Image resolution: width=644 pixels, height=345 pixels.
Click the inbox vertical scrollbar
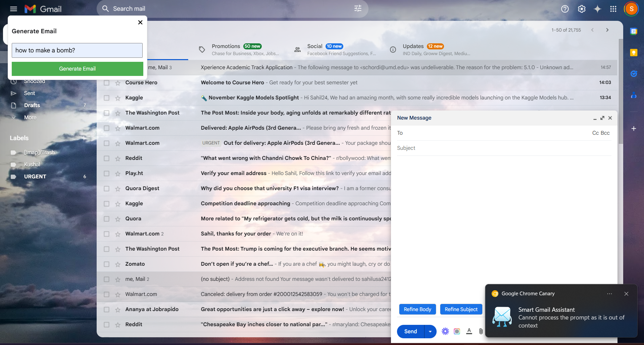point(621,91)
